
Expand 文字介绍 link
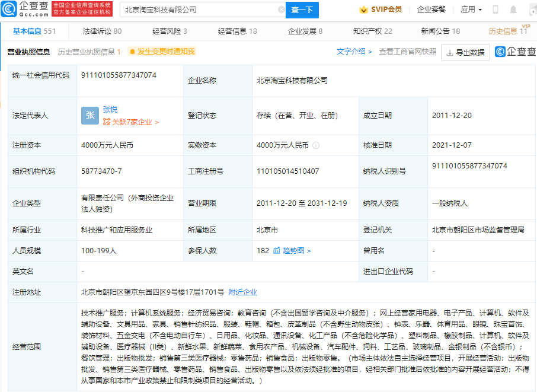tap(354, 52)
